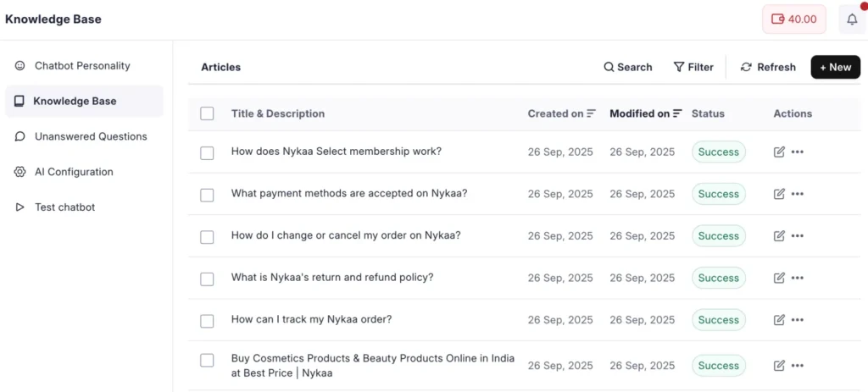This screenshot has height=392, width=868.
Task: Click the Knowledge Base book icon
Action: click(19, 102)
